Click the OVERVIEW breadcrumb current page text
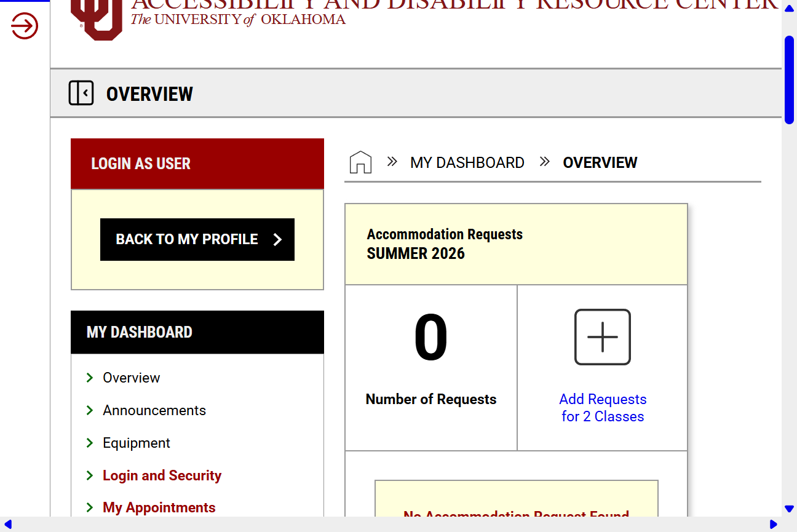The width and height of the screenshot is (797, 532). (x=600, y=162)
